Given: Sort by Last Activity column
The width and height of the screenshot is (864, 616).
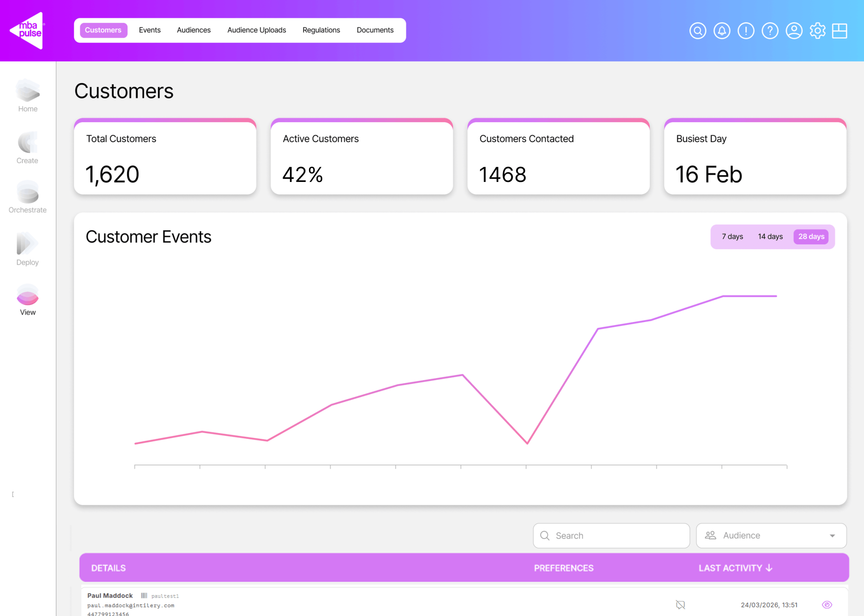Looking at the screenshot, I should click(x=735, y=568).
